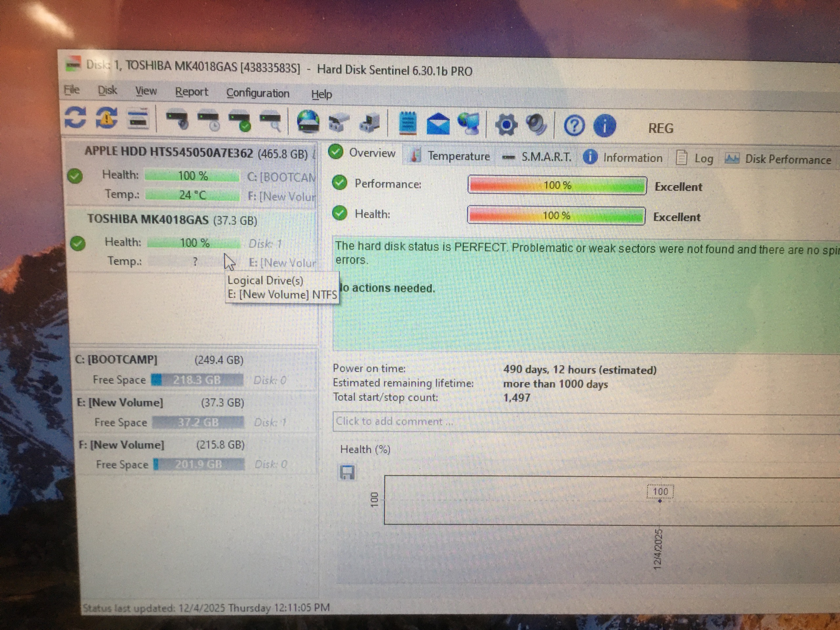
Task: Click the blue question mark help icon
Action: 574,126
